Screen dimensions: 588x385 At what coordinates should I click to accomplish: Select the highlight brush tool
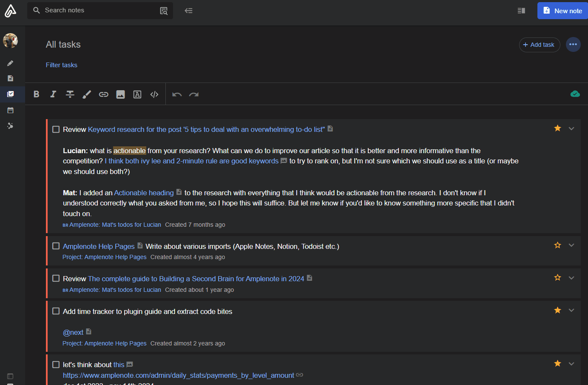87,94
